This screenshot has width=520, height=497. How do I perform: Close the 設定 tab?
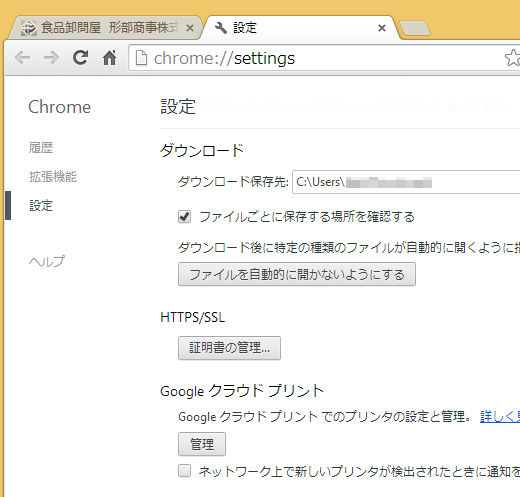point(382,28)
